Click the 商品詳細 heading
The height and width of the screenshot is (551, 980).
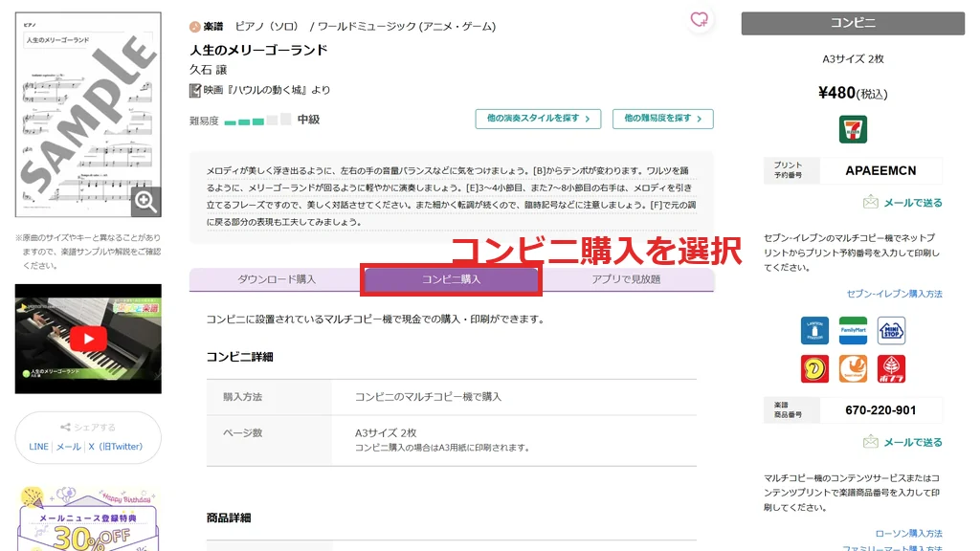229,518
